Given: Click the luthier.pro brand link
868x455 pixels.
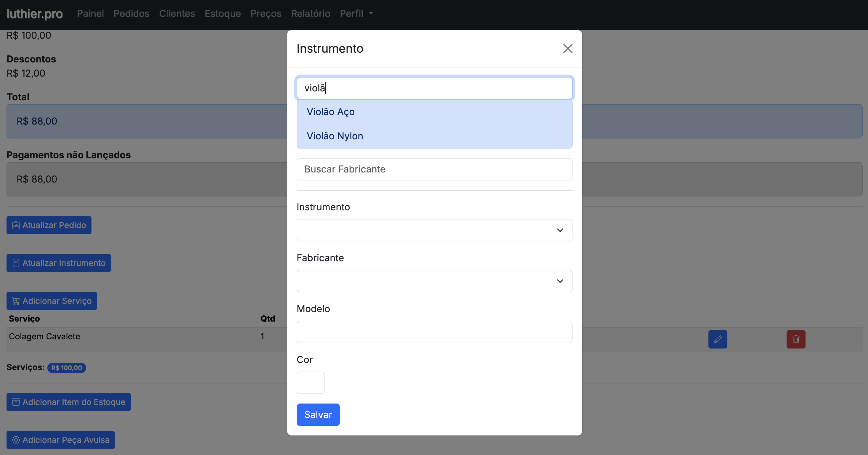Looking at the screenshot, I should point(35,14).
